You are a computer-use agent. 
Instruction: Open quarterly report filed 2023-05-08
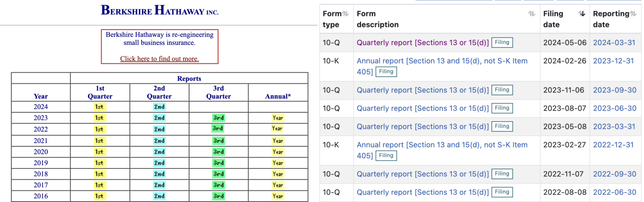(x=423, y=126)
